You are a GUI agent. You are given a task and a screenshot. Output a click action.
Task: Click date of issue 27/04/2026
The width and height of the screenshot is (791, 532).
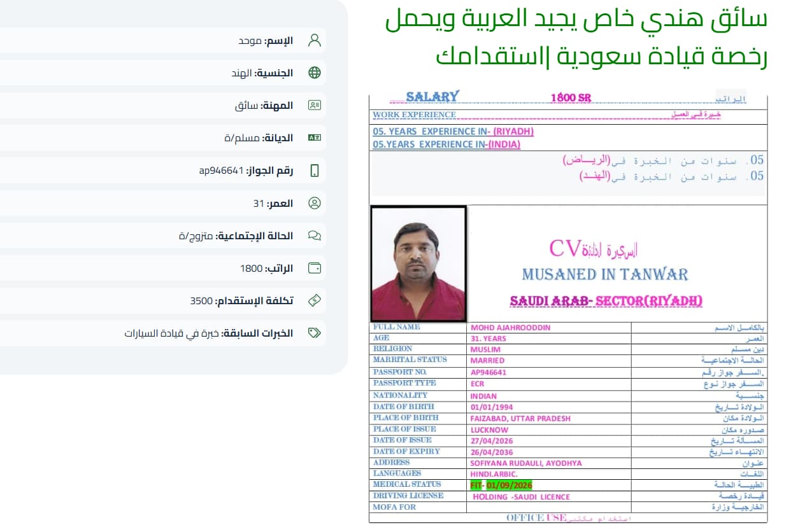click(492, 441)
